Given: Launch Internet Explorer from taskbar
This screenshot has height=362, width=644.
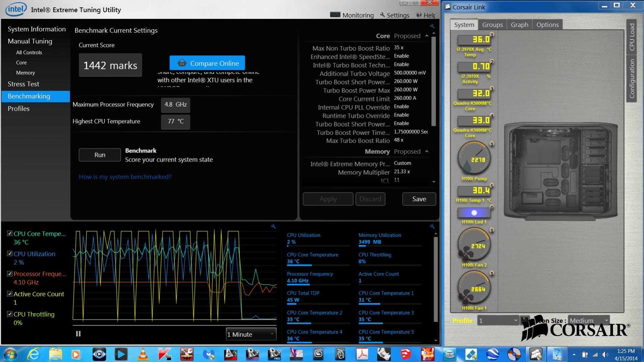Looking at the screenshot, I should [x=34, y=354].
